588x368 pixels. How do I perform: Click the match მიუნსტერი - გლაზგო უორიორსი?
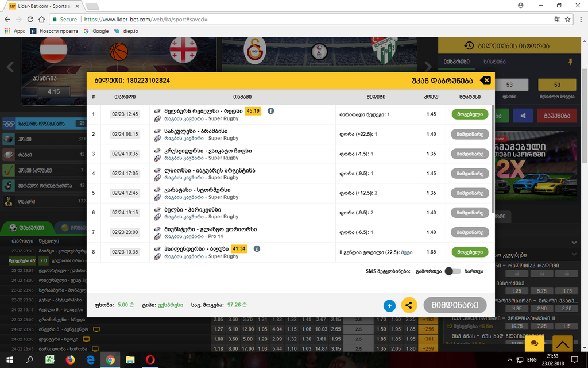tap(210, 229)
